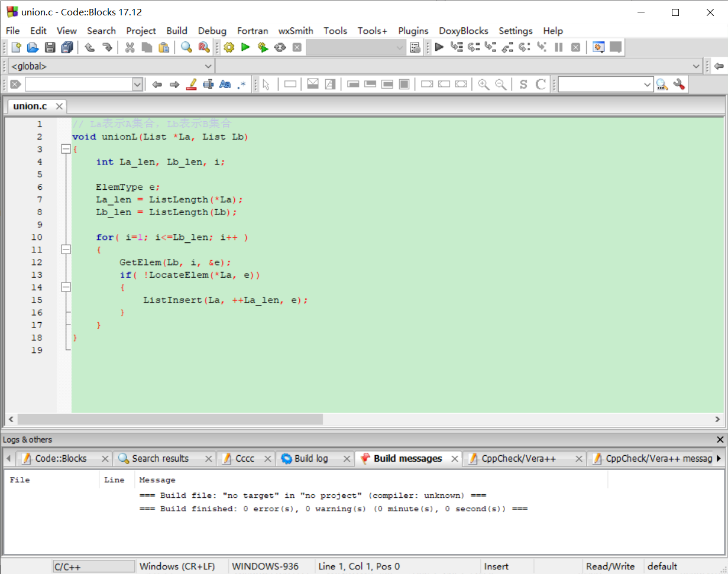Open the <global> scope dropdown
The height and width of the screenshot is (574, 728).
(208, 66)
